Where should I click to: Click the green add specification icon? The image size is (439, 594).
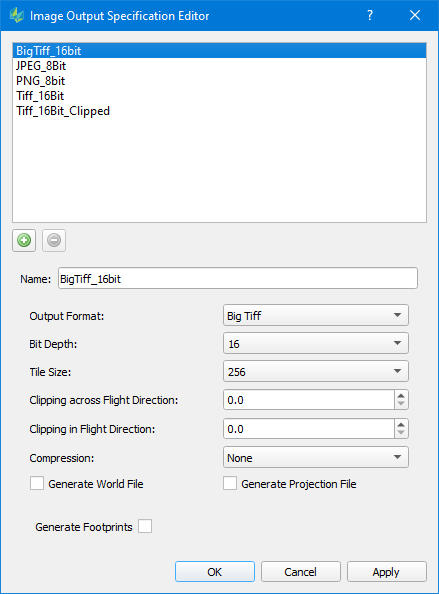(24, 240)
